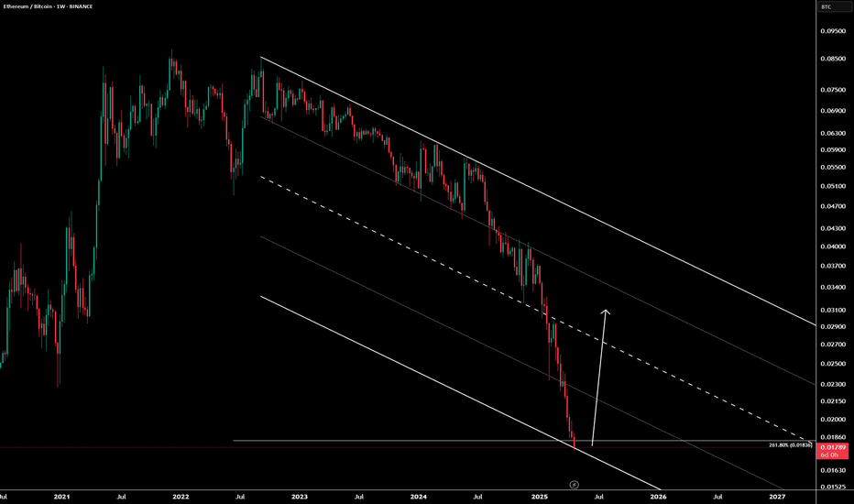Click the 0.06900 price axis value

[833, 111]
